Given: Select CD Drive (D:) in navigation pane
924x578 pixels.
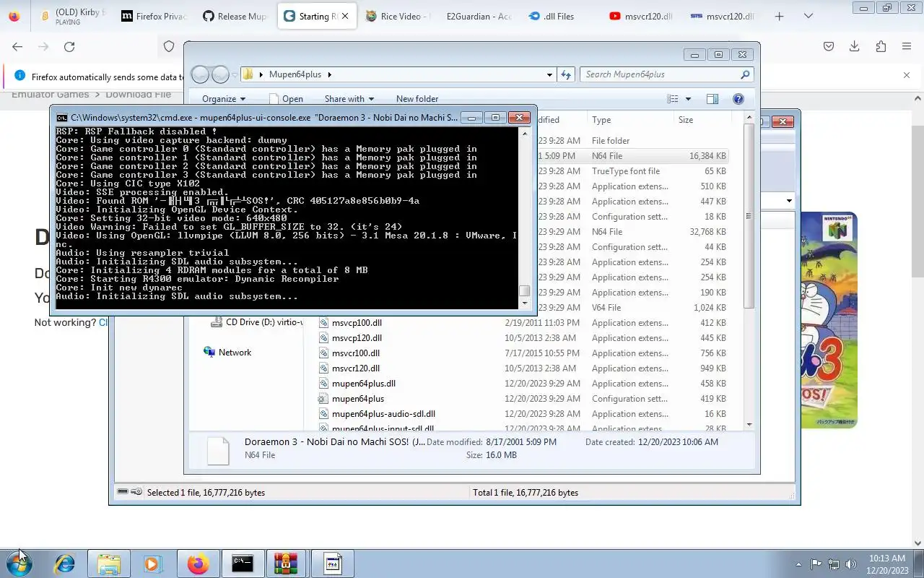Looking at the screenshot, I should [x=256, y=322].
